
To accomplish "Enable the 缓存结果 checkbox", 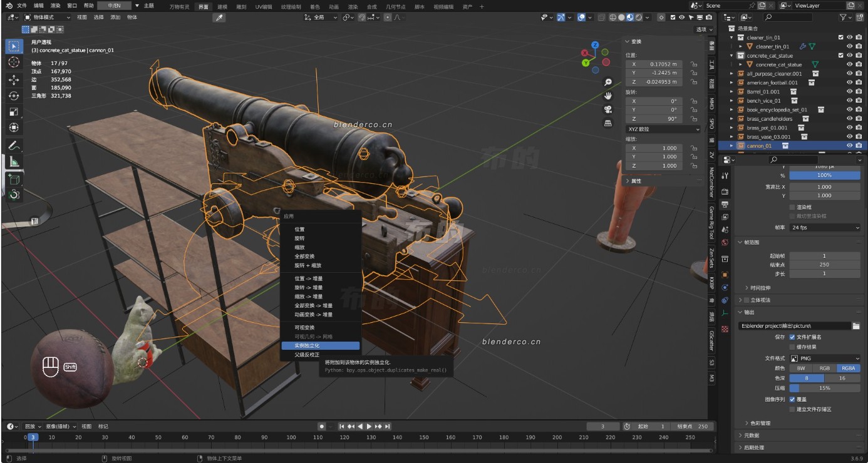I will click(x=792, y=347).
